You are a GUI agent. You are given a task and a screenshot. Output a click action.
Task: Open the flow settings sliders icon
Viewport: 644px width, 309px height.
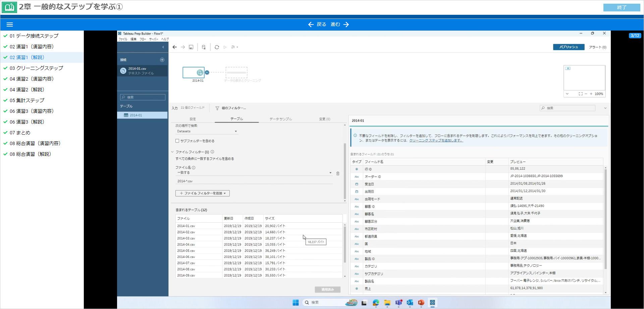[x=233, y=47]
